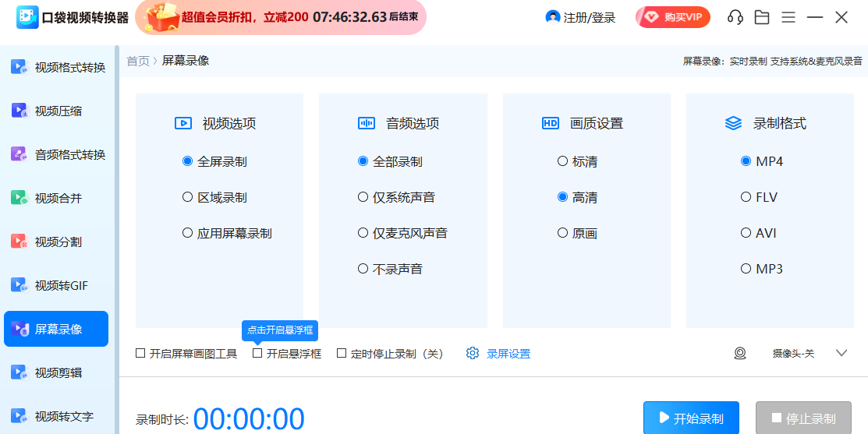Open the Video Compression sidebar tab
This screenshot has width=868, height=434.
pyautogui.click(x=58, y=111)
